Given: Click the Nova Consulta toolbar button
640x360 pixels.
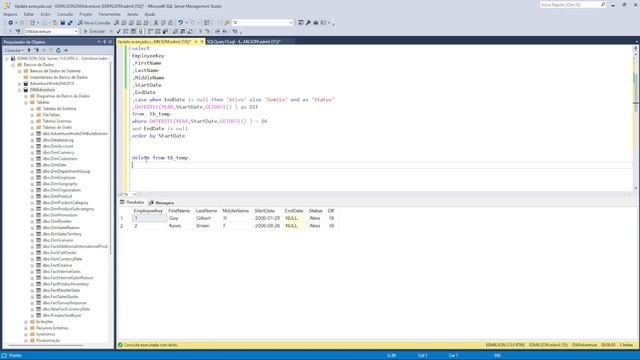Looking at the screenshot, I should point(94,22).
